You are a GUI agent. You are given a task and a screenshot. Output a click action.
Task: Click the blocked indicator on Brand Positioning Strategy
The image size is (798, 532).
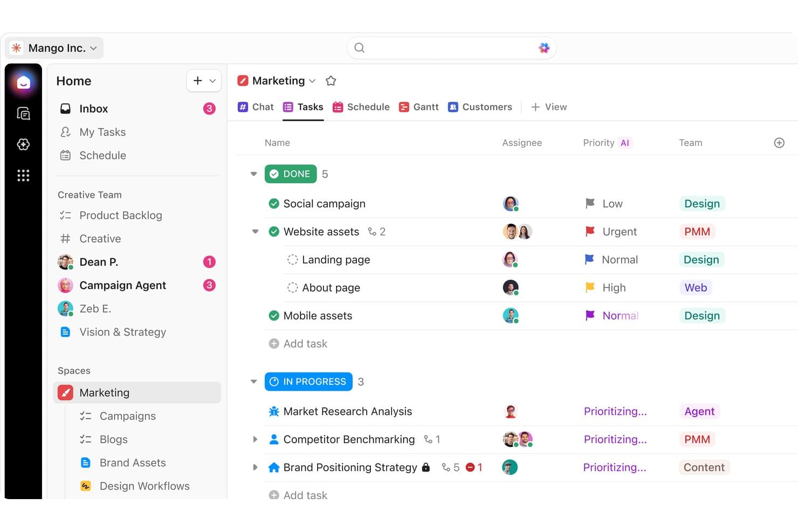pos(474,467)
